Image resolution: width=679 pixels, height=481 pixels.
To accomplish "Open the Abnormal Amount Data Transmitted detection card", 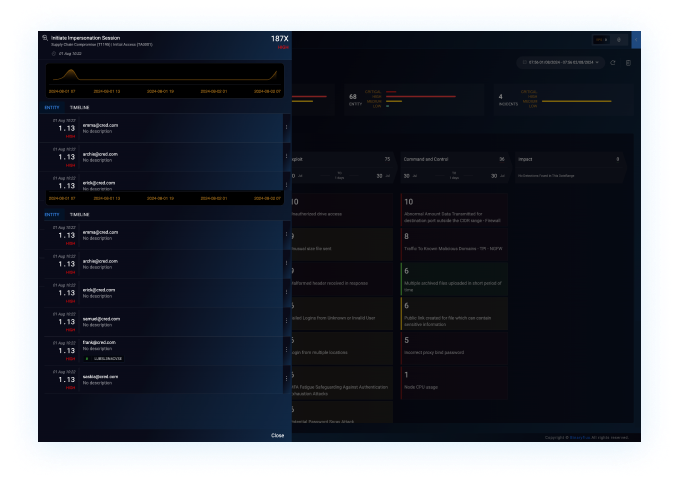I will coord(453,212).
